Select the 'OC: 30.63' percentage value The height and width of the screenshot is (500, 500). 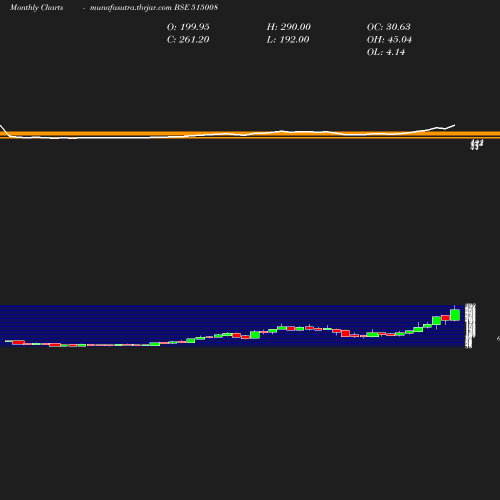(389, 27)
